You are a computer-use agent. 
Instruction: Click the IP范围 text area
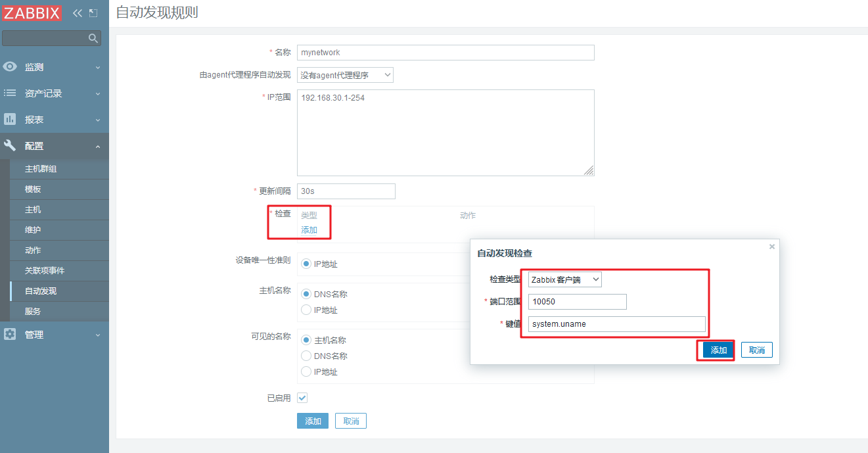(x=445, y=133)
